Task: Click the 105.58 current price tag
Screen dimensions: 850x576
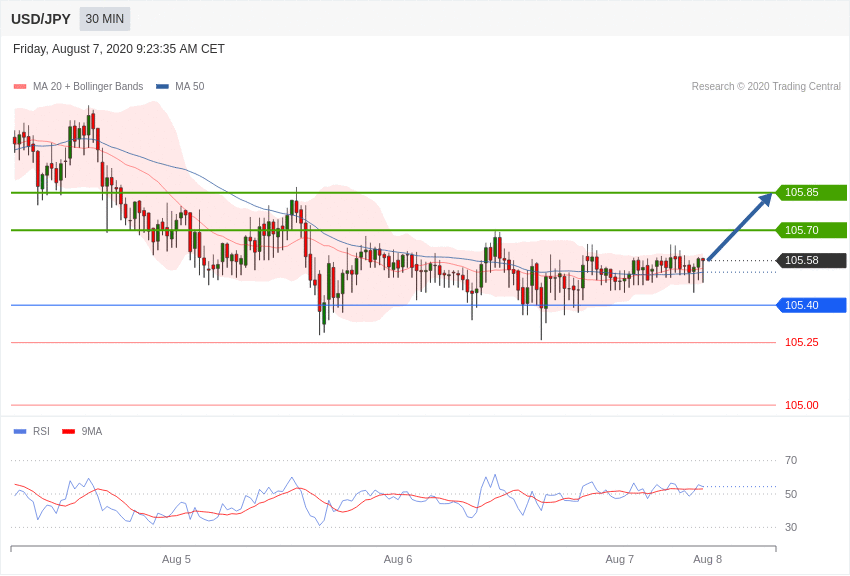Action: click(812, 260)
